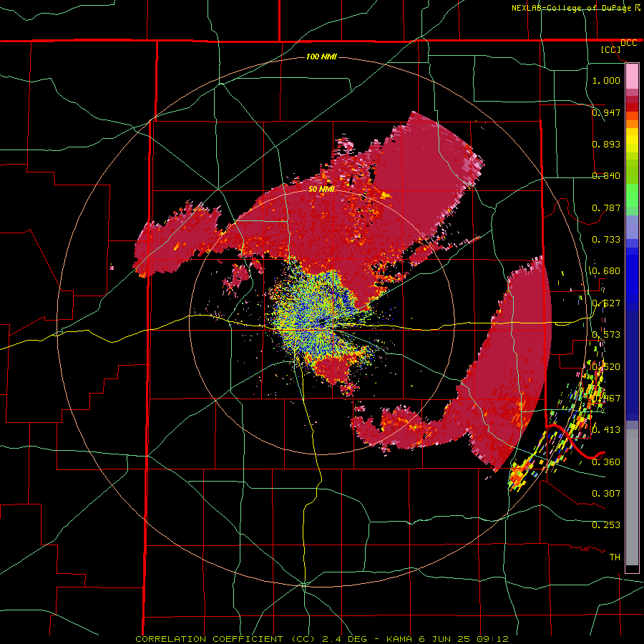The image size is (644, 644).
Task: Select the 0.840 value on the color scale
Action: pyautogui.click(x=606, y=176)
